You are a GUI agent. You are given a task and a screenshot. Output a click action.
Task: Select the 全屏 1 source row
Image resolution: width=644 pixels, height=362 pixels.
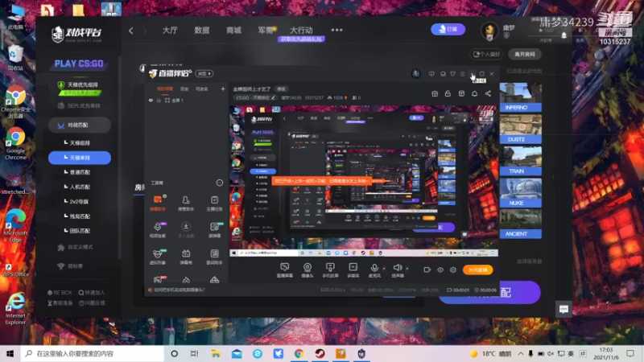(187, 100)
